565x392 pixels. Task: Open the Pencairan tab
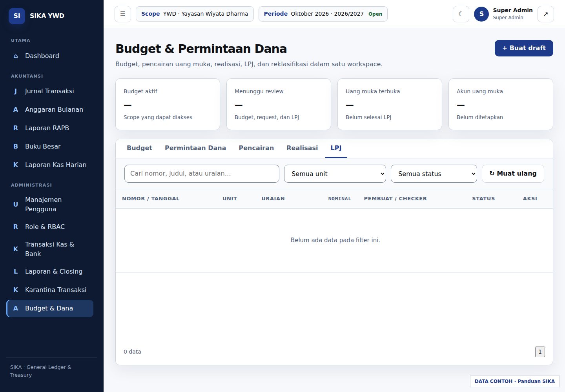tap(256, 148)
